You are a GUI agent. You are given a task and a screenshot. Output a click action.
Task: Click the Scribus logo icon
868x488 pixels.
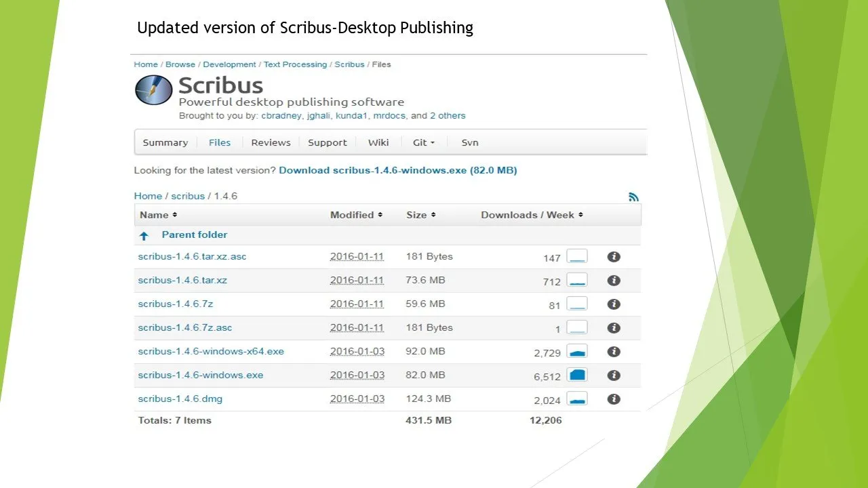pos(154,90)
